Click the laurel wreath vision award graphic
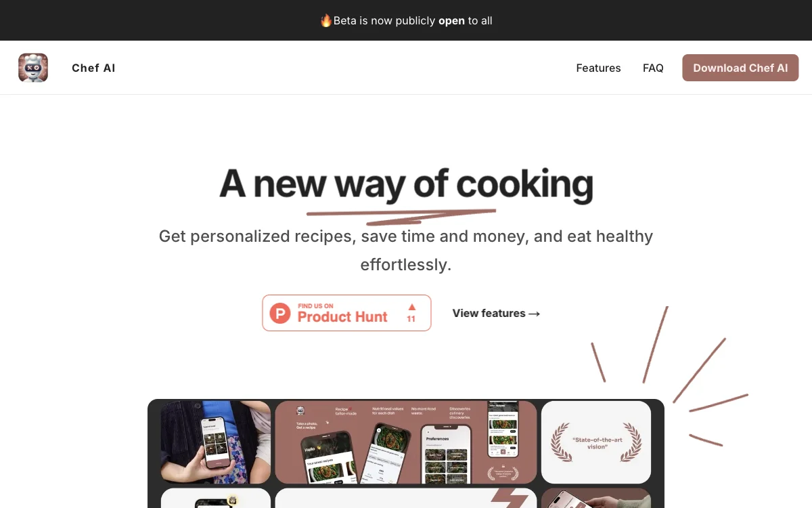The image size is (812, 508). (595, 442)
